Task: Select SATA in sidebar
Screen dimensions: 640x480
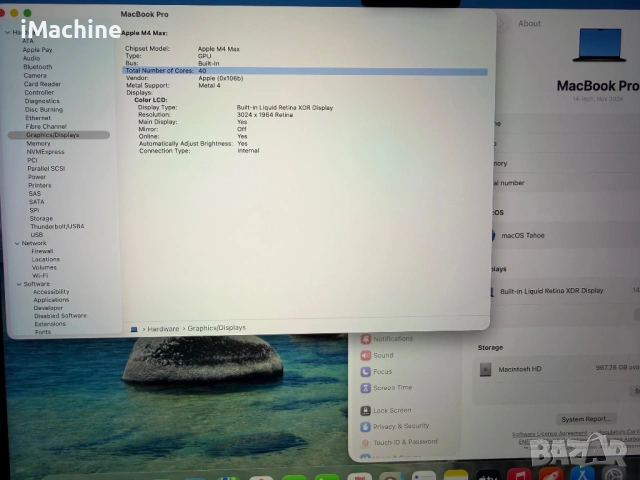Action: tap(36, 202)
